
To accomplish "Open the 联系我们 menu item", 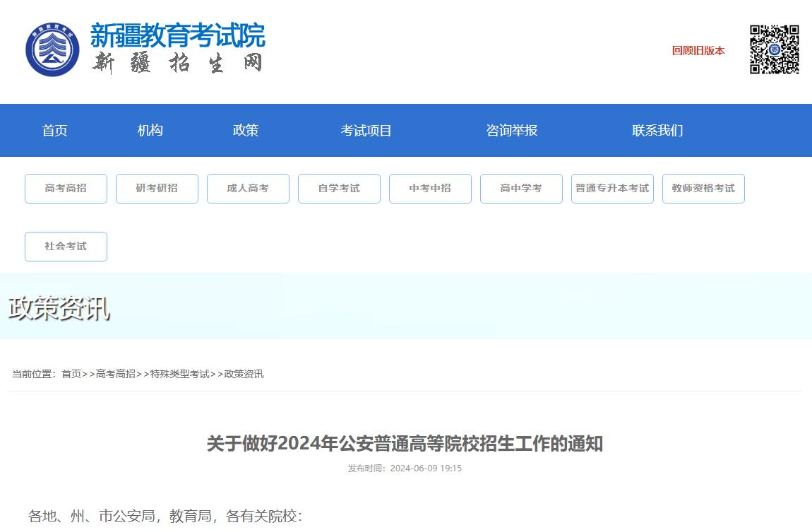I will (x=657, y=130).
